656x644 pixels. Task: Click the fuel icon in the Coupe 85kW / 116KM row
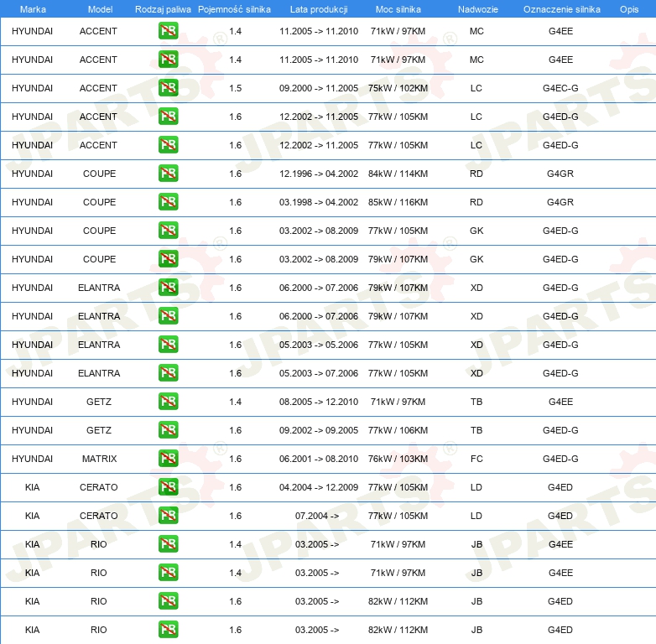168,201
